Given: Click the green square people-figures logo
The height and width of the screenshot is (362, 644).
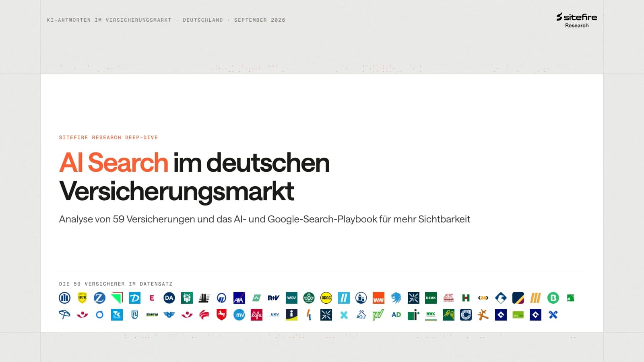Looking at the screenshot, I should [x=187, y=298].
